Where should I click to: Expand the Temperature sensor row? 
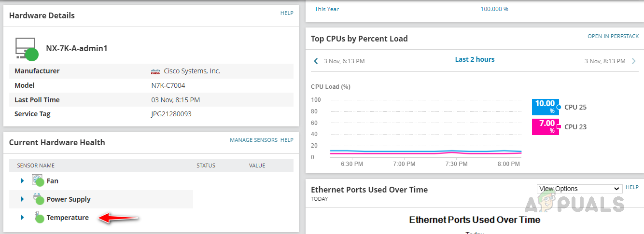tap(22, 218)
